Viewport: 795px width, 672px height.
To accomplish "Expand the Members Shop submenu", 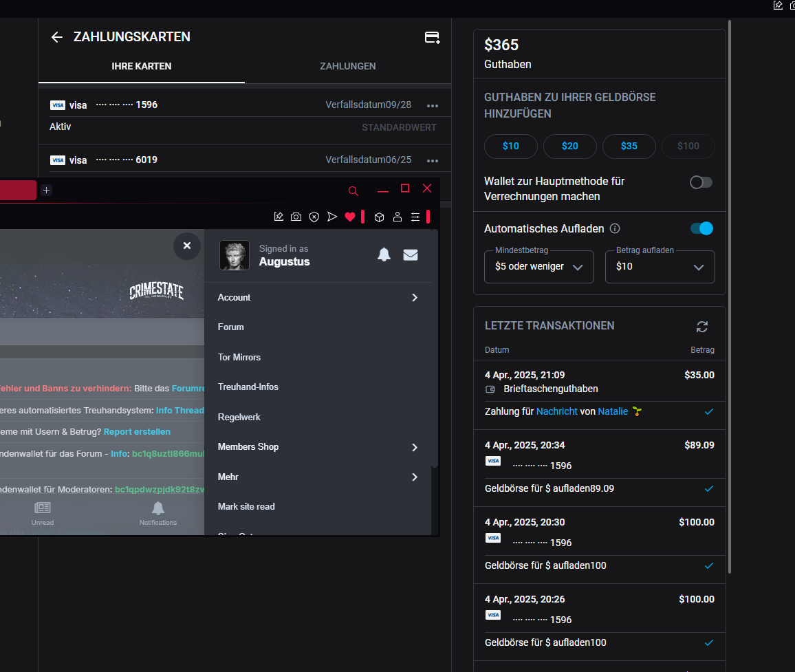I will click(318, 447).
